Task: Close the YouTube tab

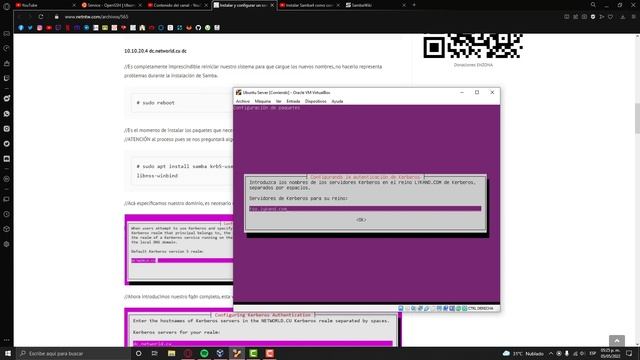Action: pos(74,5)
